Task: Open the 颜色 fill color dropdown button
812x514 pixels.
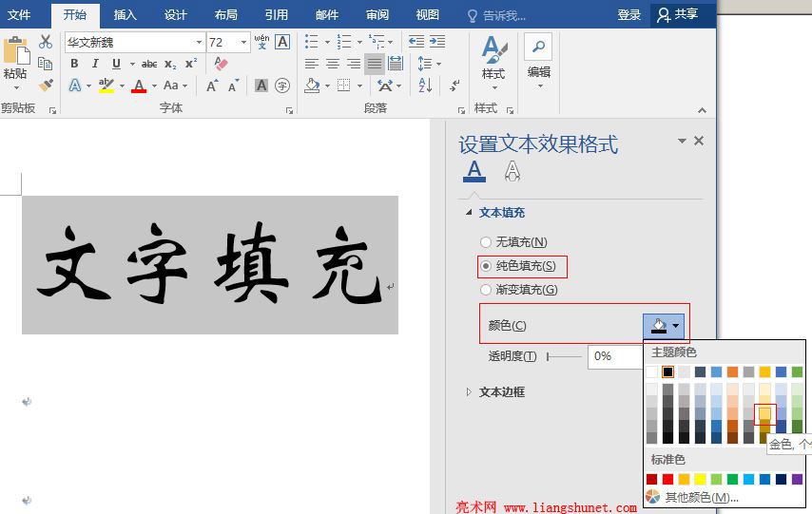Action: click(x=664, y=326)
